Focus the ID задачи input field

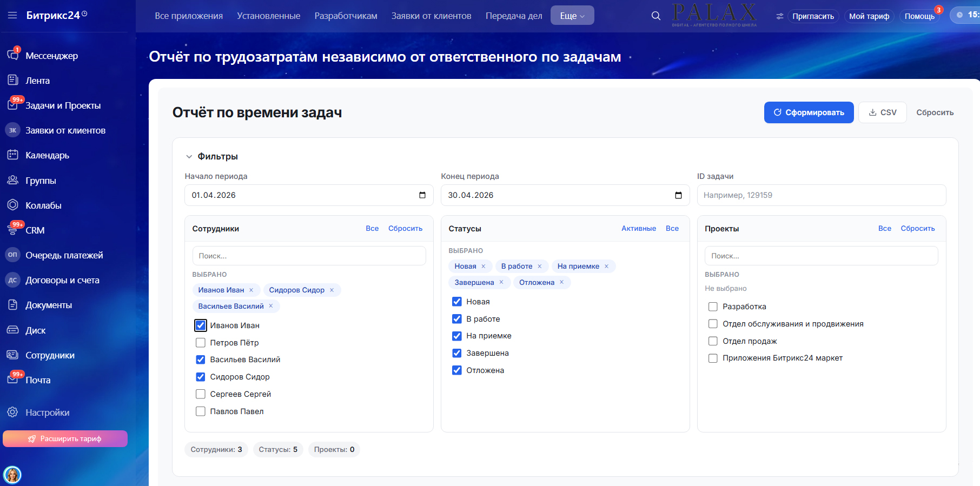click(x=821, y=195)
